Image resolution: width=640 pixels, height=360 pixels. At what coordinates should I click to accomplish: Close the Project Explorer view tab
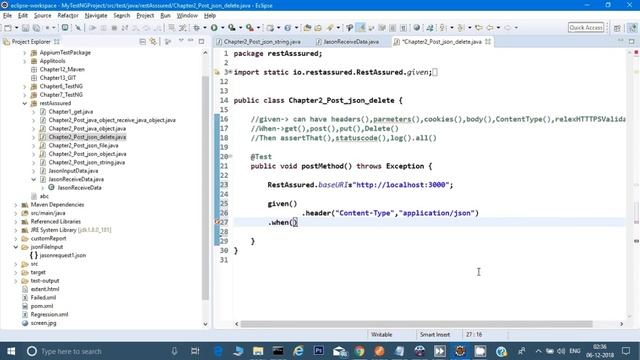(57, 42)
